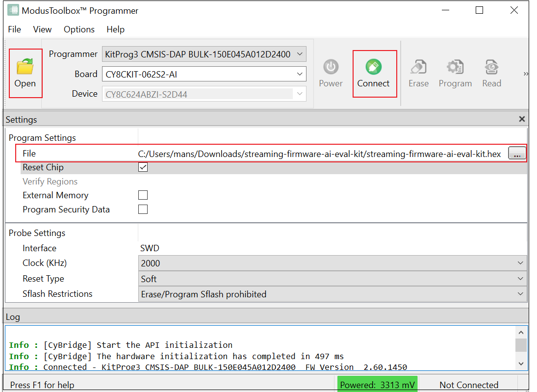Click the Erase tool icon
Viewport: 537px width, 392px height.
click(x=418, y=67)
